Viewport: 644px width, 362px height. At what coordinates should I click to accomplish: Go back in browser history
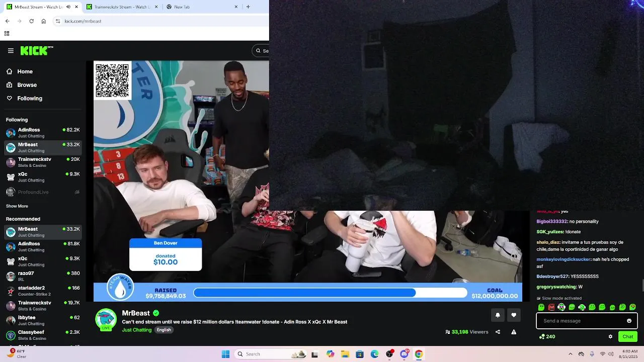pyautogui.click(x=7, y=21)
